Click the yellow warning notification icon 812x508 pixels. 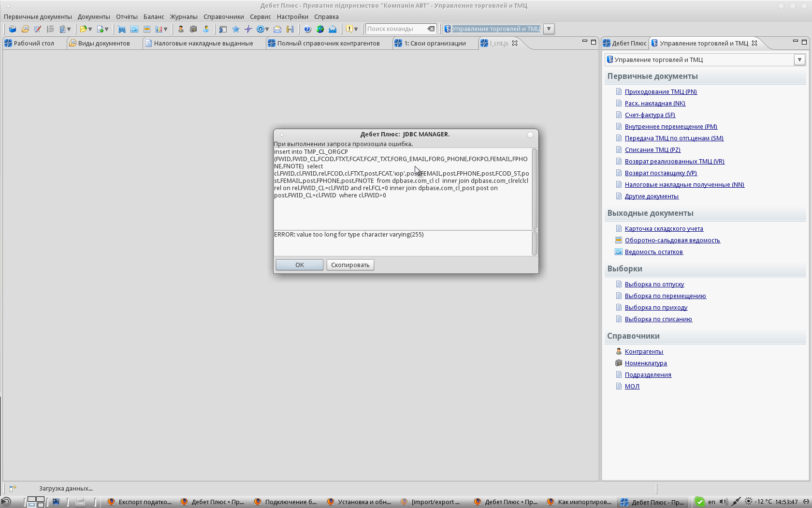click(x=349, y=29)
